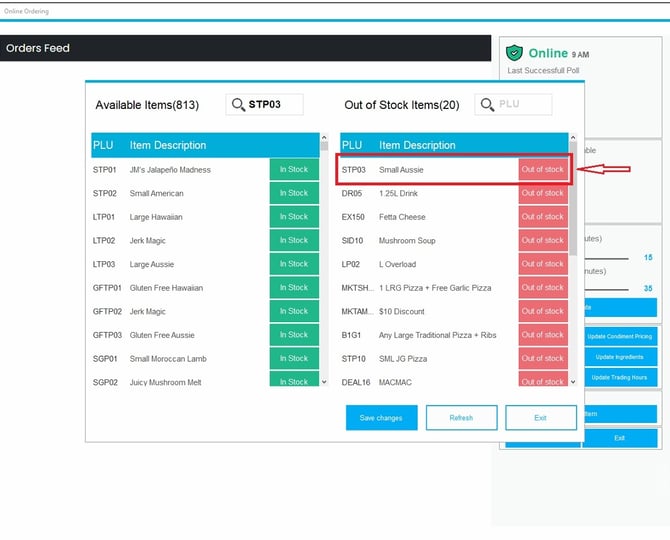Click scroll up arrow of Available Items list
The image size is (670, 540).
(x=324, y=138)
